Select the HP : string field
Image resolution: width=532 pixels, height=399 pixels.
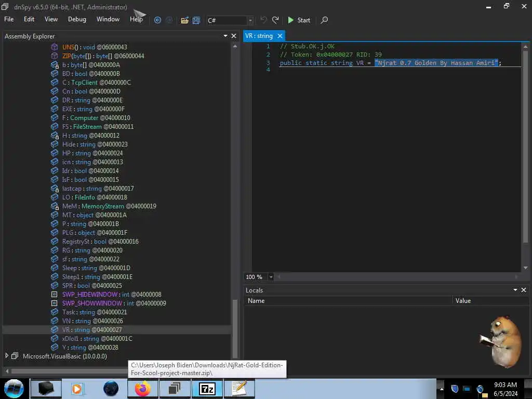pos(92,153)
